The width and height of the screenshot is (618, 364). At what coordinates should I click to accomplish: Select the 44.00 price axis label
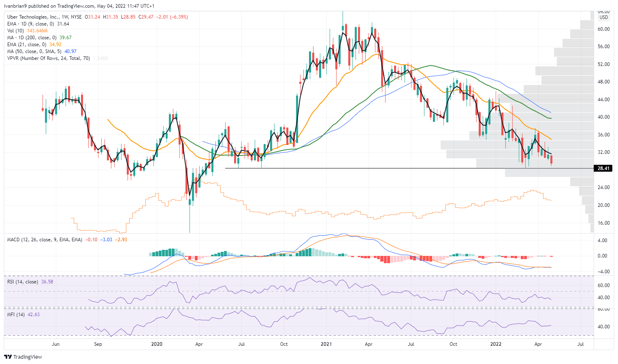tap(604, 100)
